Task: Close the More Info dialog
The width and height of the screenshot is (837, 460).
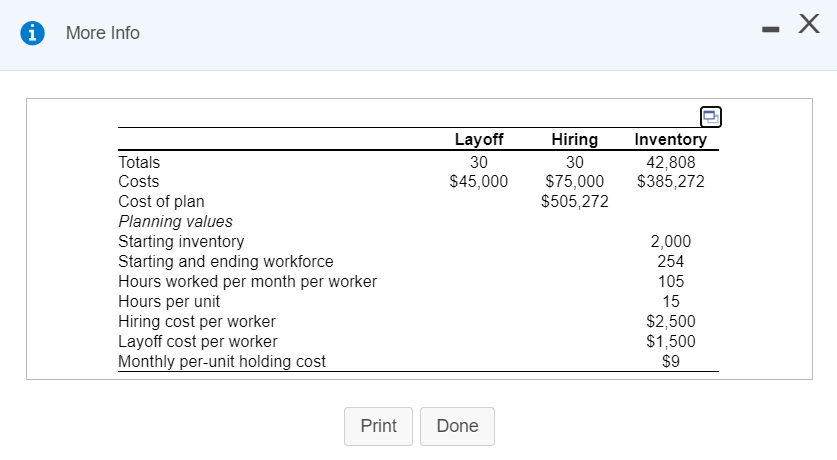Action: tap(809, 24)
